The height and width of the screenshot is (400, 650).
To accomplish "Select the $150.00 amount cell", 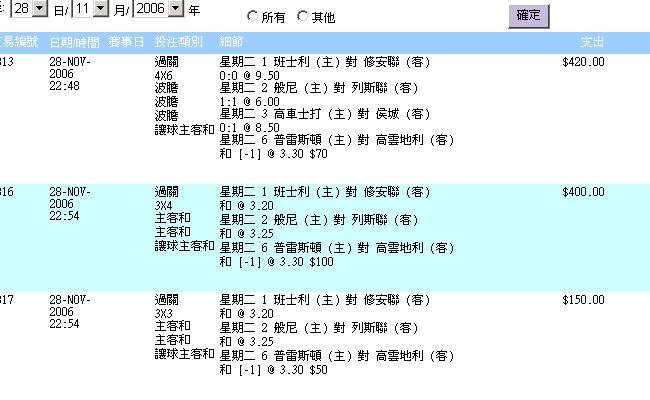I will [583, 300].
